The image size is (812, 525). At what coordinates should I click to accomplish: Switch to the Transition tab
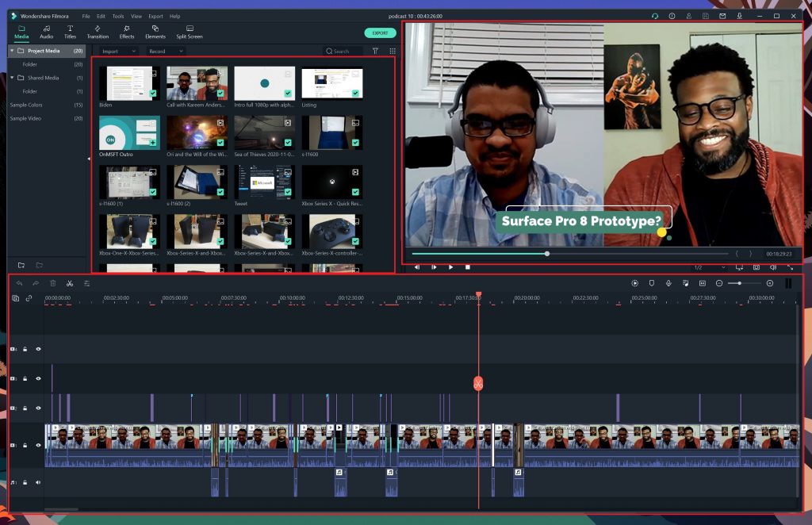point(98,32)
